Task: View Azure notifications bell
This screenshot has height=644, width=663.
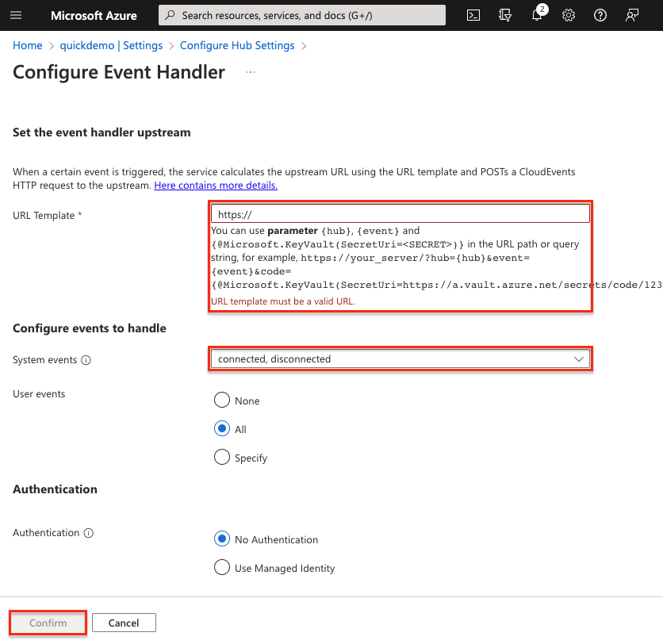Action: [x=537, y=15]
